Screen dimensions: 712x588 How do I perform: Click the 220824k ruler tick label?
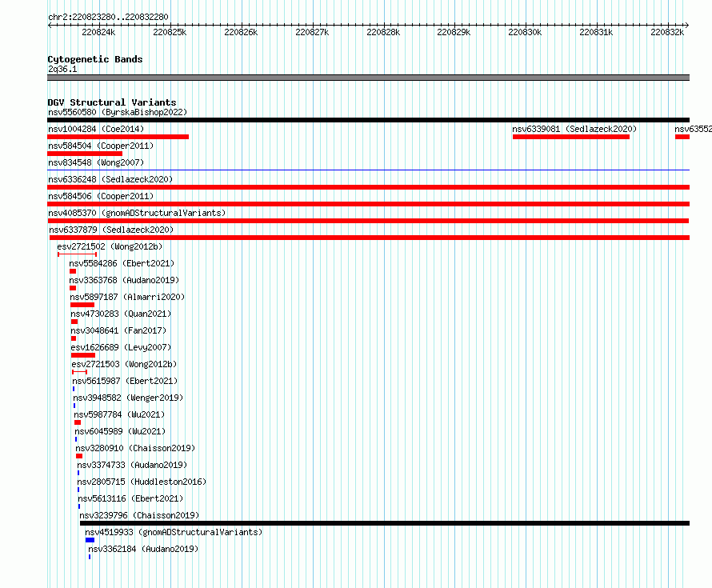coord(98,32)
